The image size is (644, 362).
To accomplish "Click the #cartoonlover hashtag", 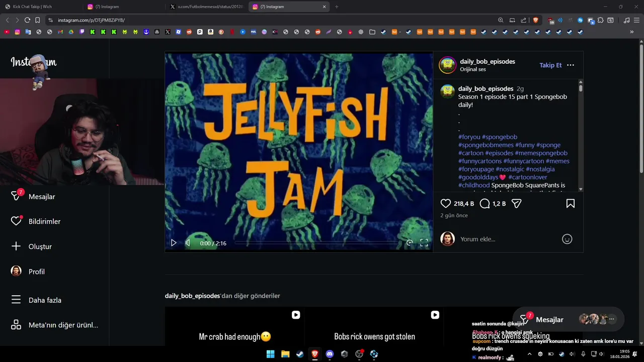I will coord(528,177).
